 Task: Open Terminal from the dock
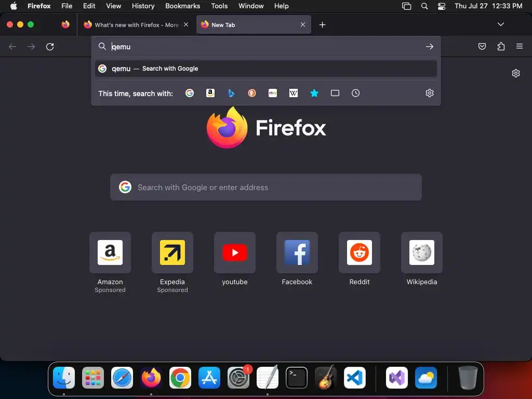click(297, 378)
